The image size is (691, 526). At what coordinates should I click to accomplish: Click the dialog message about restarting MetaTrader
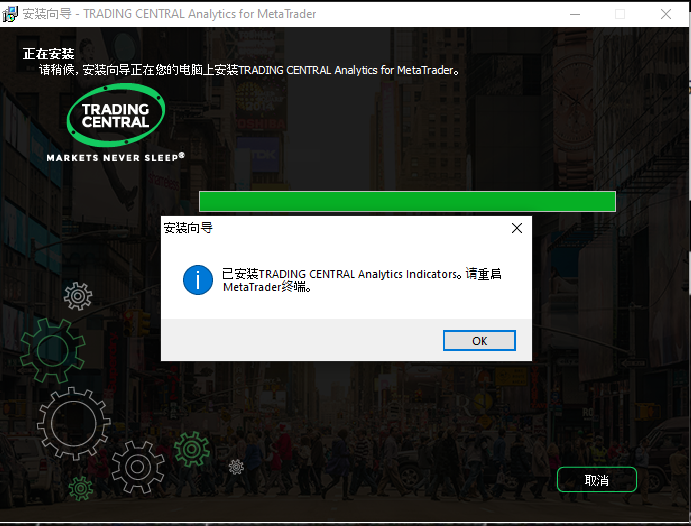click(360, 280)
